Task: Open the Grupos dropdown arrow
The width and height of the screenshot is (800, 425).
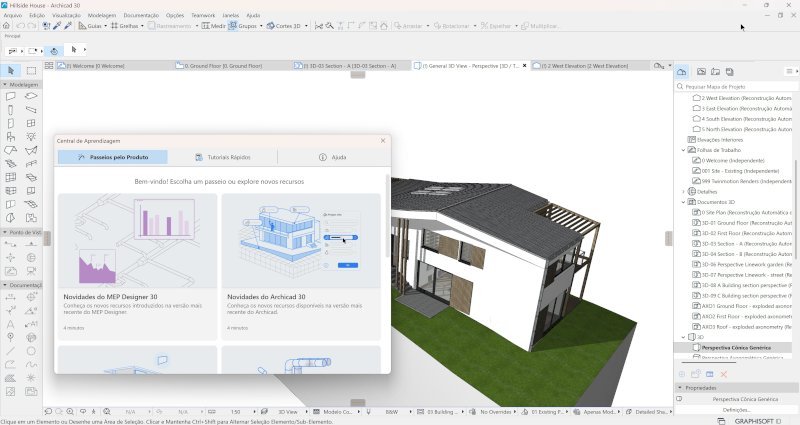Action: click(261, 26)
